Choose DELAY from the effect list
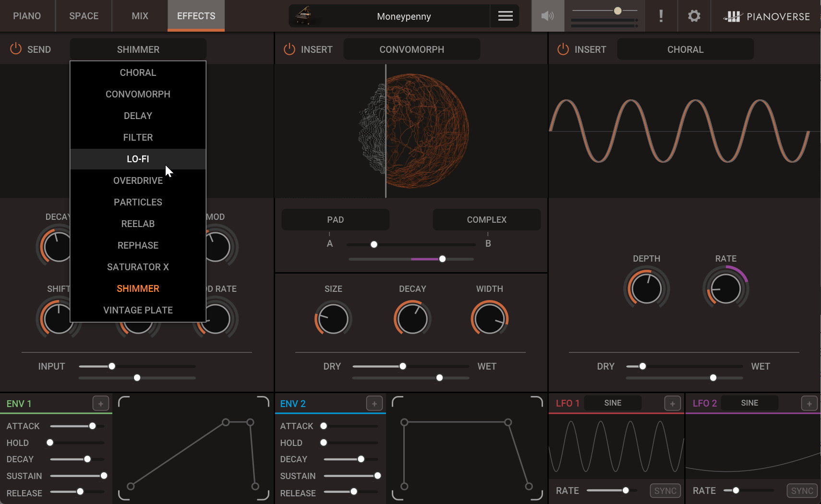This screenshot has width=821, height=504. point(138,116)
